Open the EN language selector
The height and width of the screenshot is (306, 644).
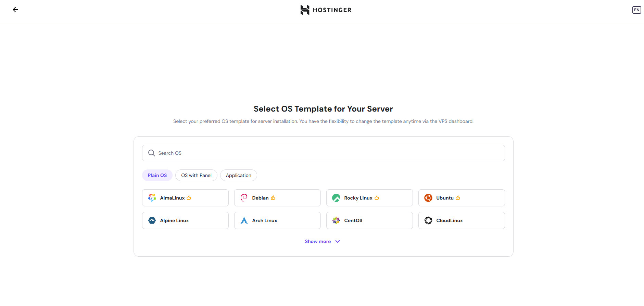click(x=636, y=10)
